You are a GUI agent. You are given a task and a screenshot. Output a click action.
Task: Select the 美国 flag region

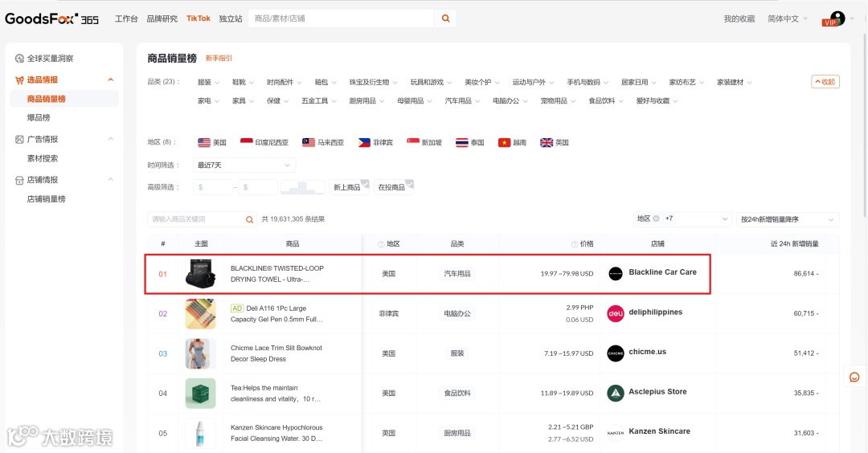(x=212, y=143)
